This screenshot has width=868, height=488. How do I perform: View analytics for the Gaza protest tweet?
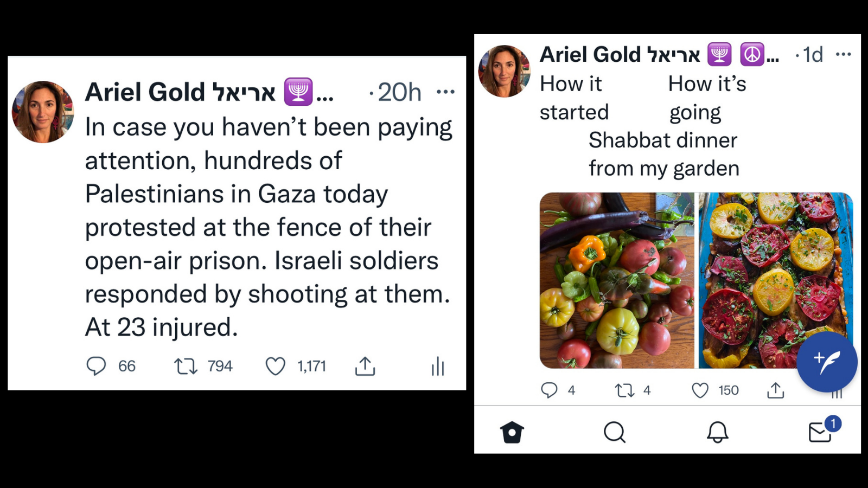coord(438,367)
